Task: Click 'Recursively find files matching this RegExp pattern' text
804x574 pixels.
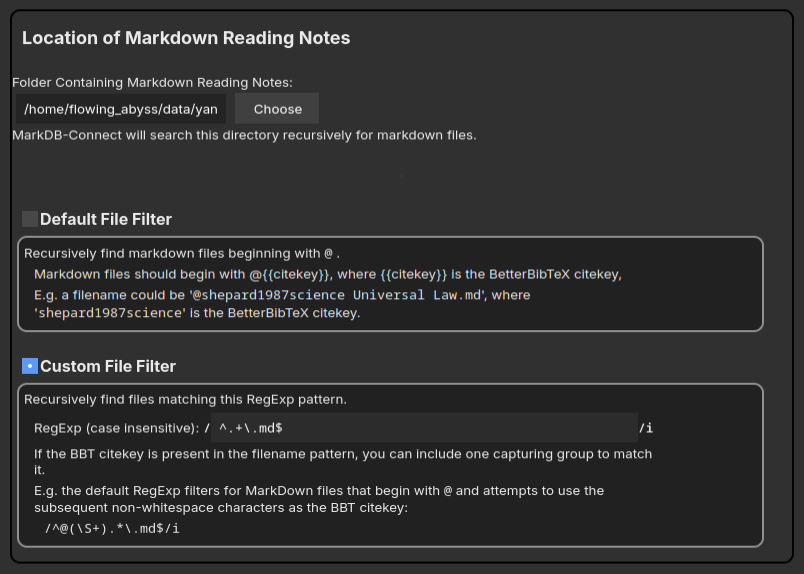Action: [x=185, y=400]
